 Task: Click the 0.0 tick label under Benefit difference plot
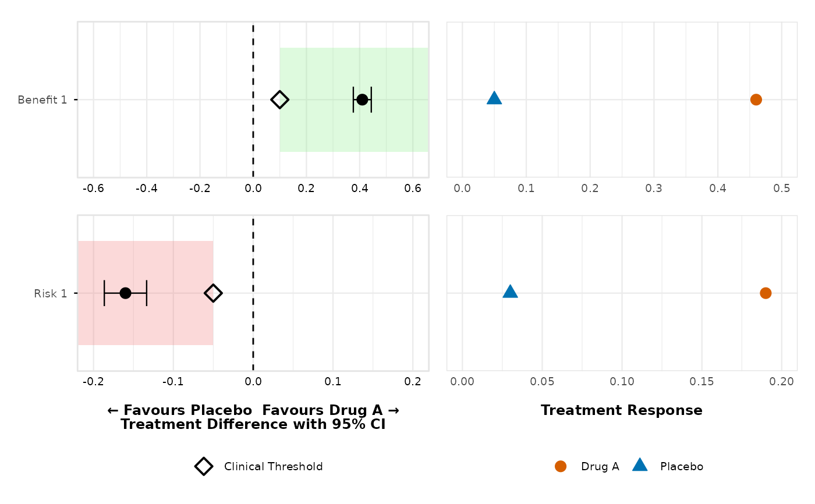[x=253, y=189]
